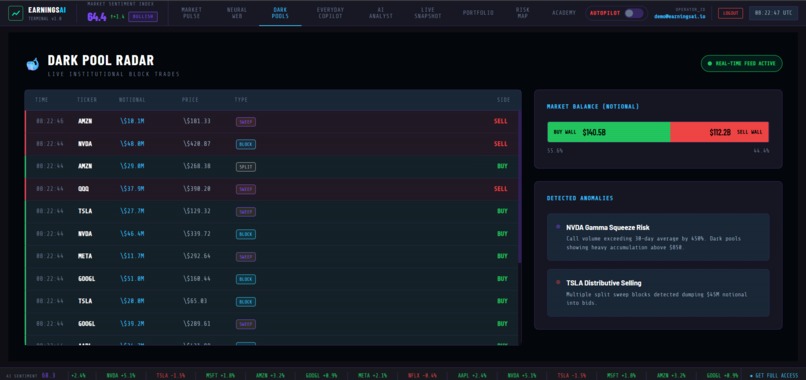
Task: Click the TSLA Distributive Selling bullet marker
Action: [x=558, y=282]
